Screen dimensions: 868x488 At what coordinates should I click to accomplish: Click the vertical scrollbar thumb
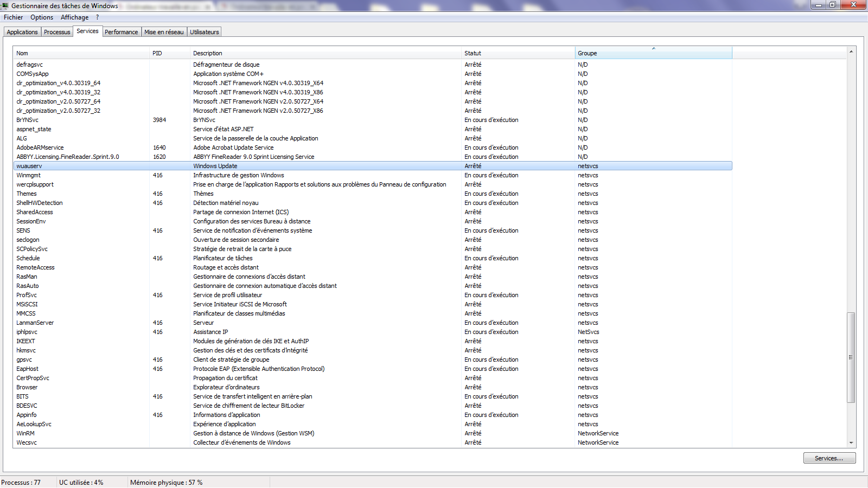click(851, 357)
